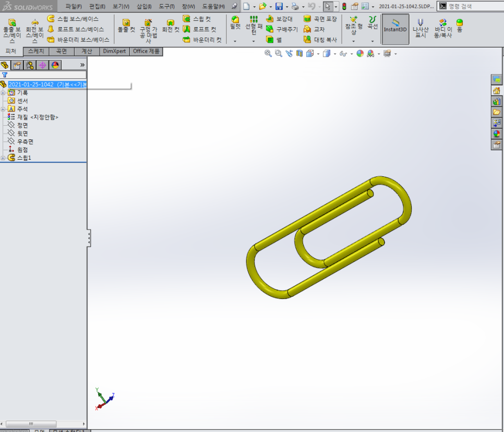Click the Sweep Cut (스윕 컷) tool
Viewport: 504px width, 432px height.
[197, 19]
